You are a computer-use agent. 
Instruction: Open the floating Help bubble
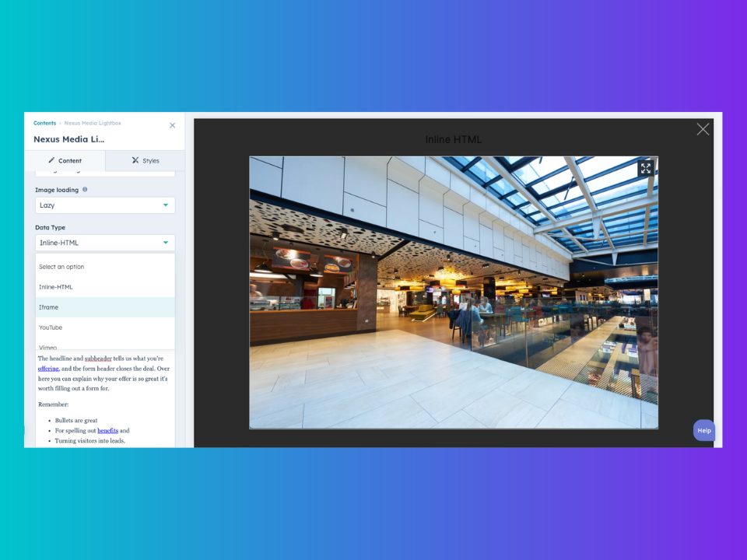(703, 430)
